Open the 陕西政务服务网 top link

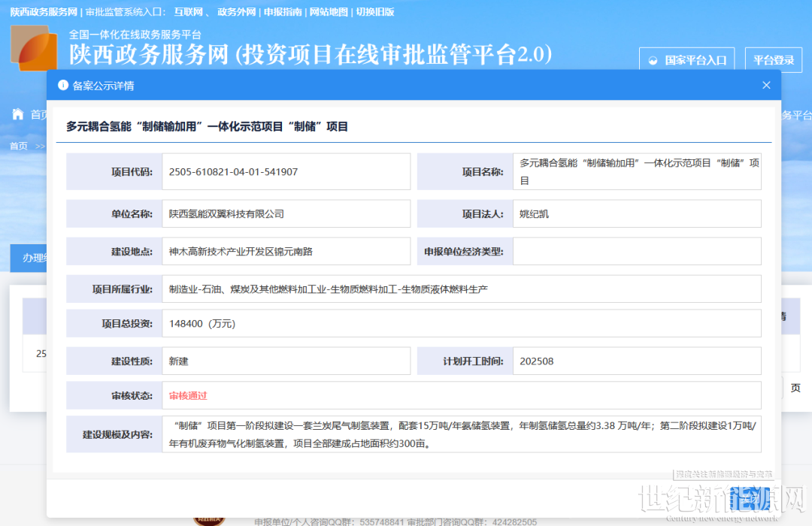44,12
